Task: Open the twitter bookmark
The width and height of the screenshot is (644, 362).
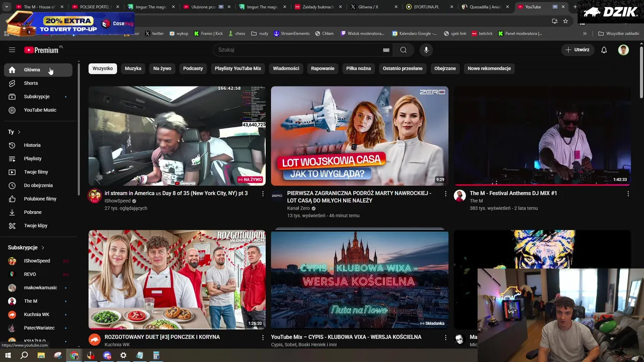Action: (154, 34)
